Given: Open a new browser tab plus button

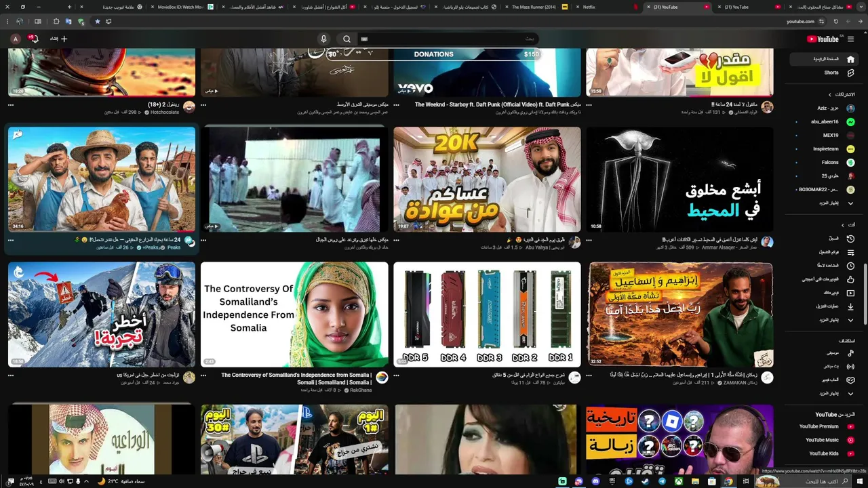Looking at the screenshot, I should coord(69,7).
